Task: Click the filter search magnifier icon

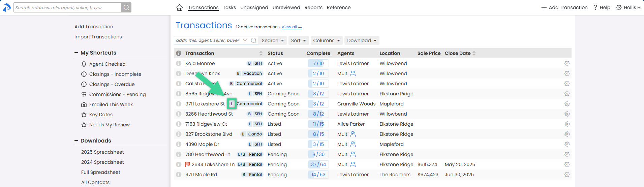Action: point(254,40)
